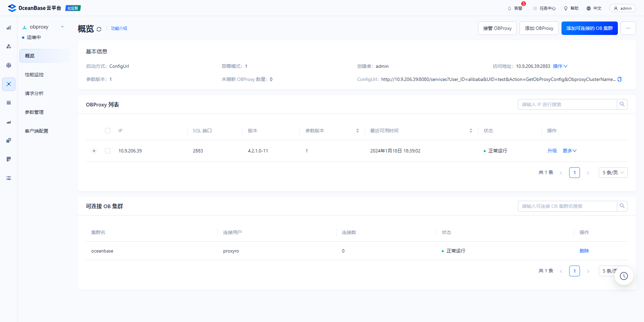Copy the ConfigUrl with the copy icon
The image size is (644, 322).
[x=620, y=79]
